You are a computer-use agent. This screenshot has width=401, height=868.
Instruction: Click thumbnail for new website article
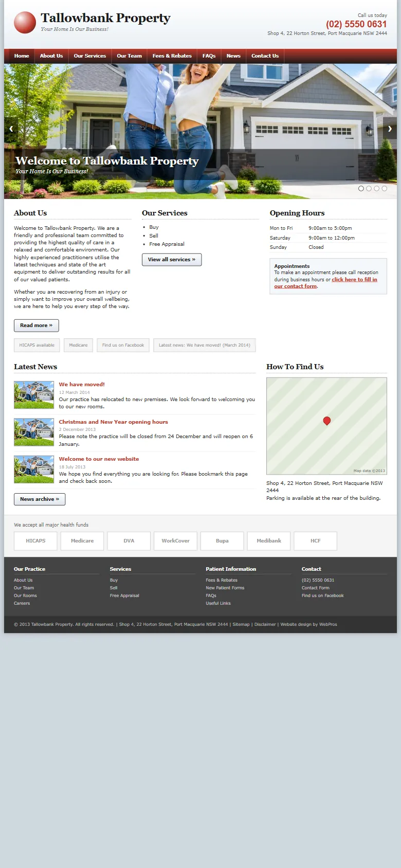[x=34, y=469]
